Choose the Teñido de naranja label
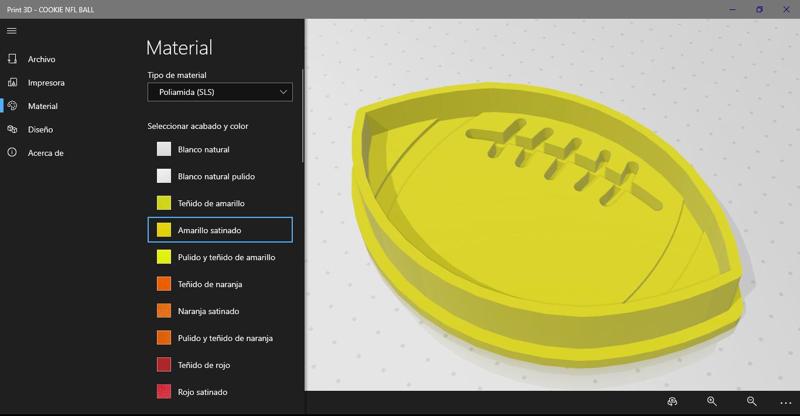The height and width of the screenshot is (416, 800). coord(210,284)
